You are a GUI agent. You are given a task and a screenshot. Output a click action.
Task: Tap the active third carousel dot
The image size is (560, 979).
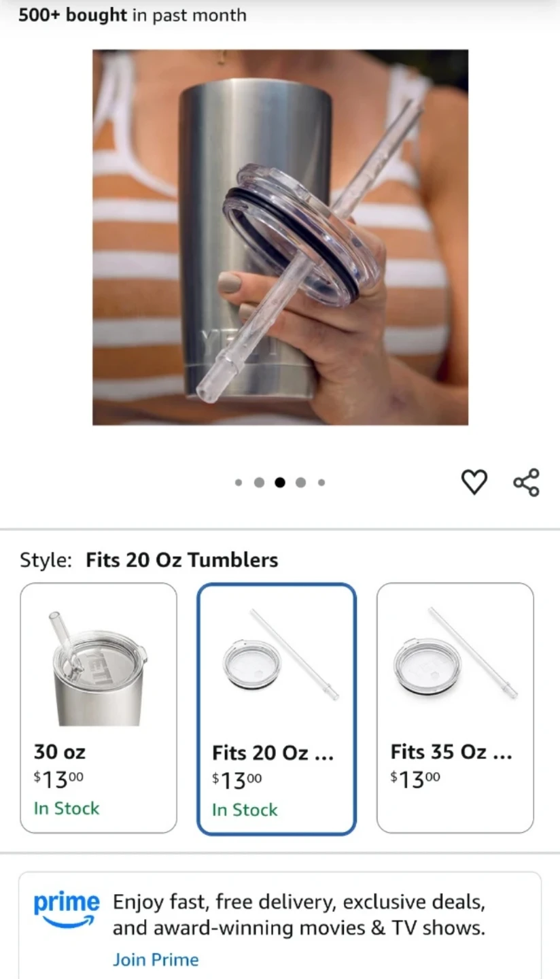pos(279,483)
